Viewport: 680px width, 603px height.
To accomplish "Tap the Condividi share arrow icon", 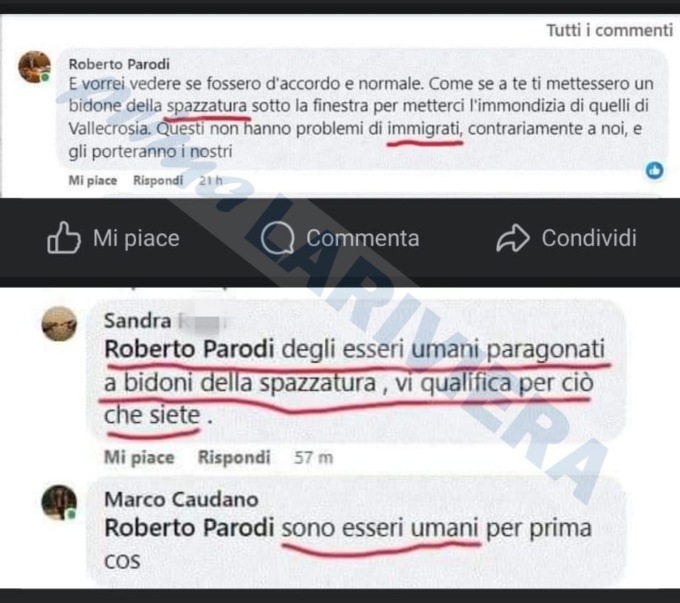I will (x=513, y=238).
